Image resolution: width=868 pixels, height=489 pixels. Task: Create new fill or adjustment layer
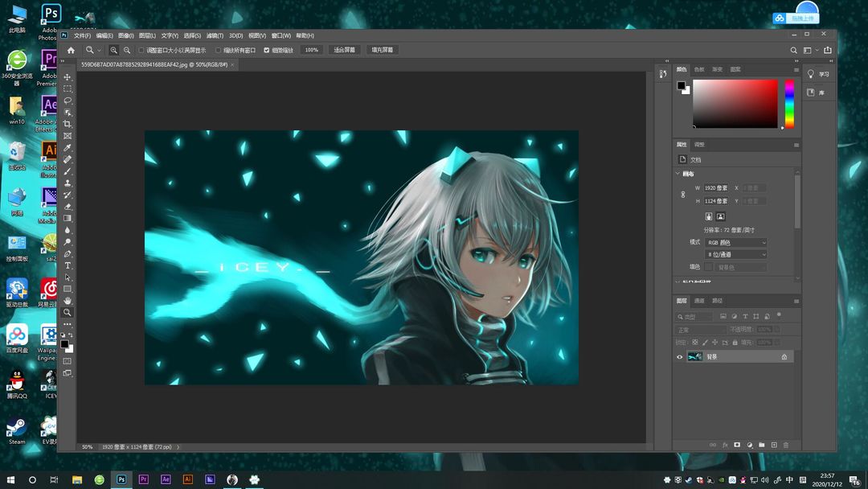[x=750, y=445]
